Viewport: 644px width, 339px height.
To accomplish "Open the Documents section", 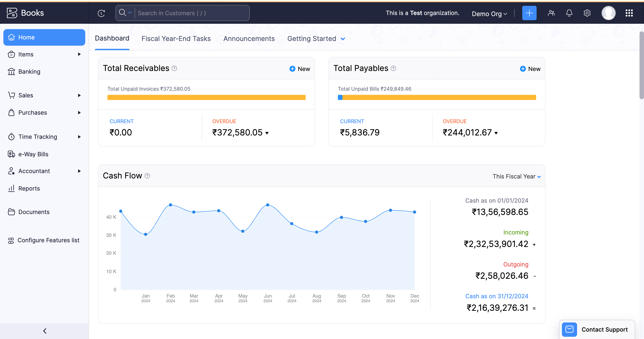I will point(34,212).
